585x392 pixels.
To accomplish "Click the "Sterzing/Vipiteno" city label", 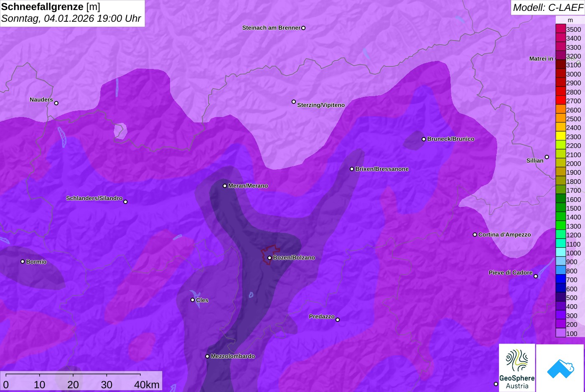I will coord(321,105).
